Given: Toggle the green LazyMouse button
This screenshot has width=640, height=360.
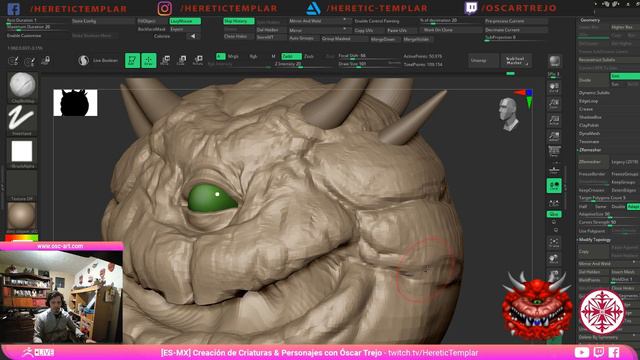Looking at the screenshot, I should pyautogui.click(x=185, y=21).
